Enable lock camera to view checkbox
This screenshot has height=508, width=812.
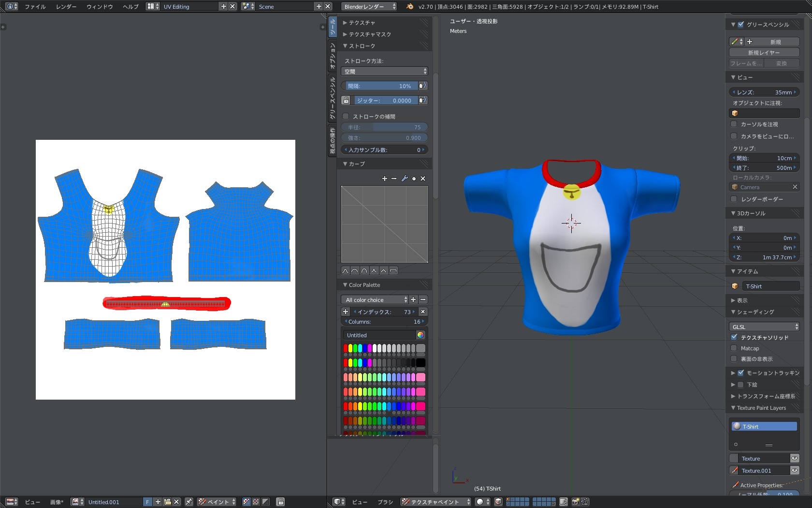[734, 136]
